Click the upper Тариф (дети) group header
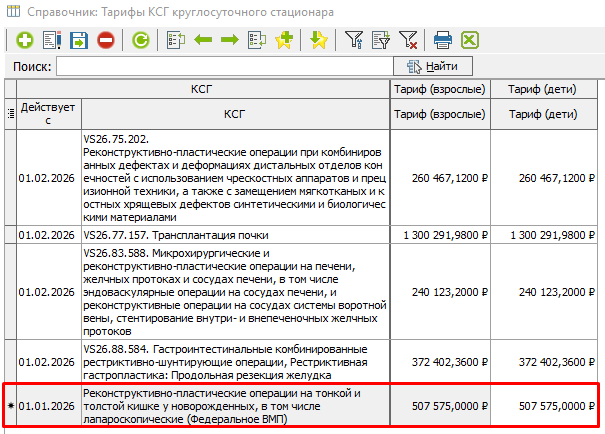The height and width of the screenshot is (434, 605). pos(543,89)
